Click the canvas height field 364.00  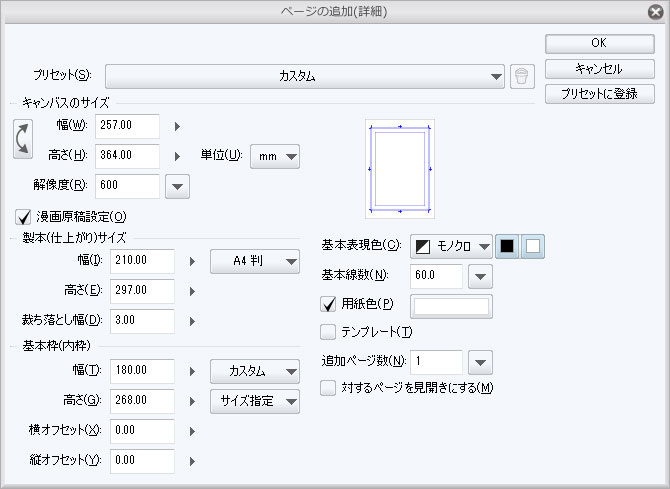tap(127, 156)
